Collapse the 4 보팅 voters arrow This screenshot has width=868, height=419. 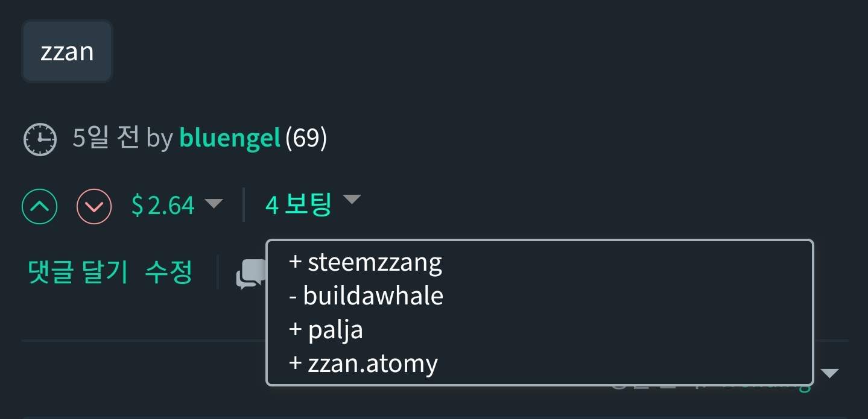[352, 199]
